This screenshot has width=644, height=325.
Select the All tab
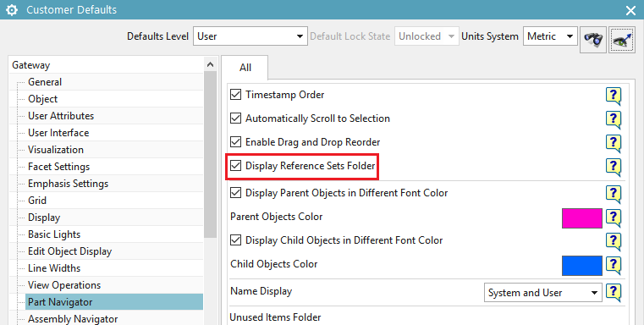pos(245,68)
